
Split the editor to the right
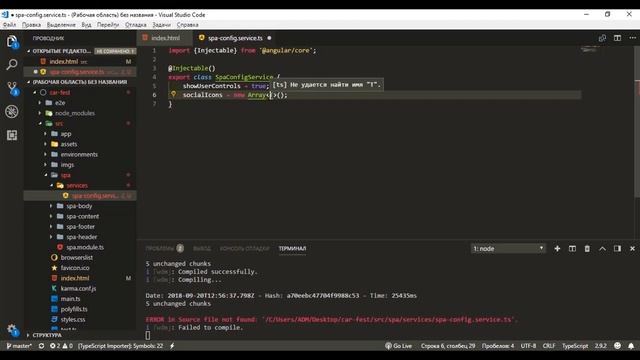[x=617, y=38]
